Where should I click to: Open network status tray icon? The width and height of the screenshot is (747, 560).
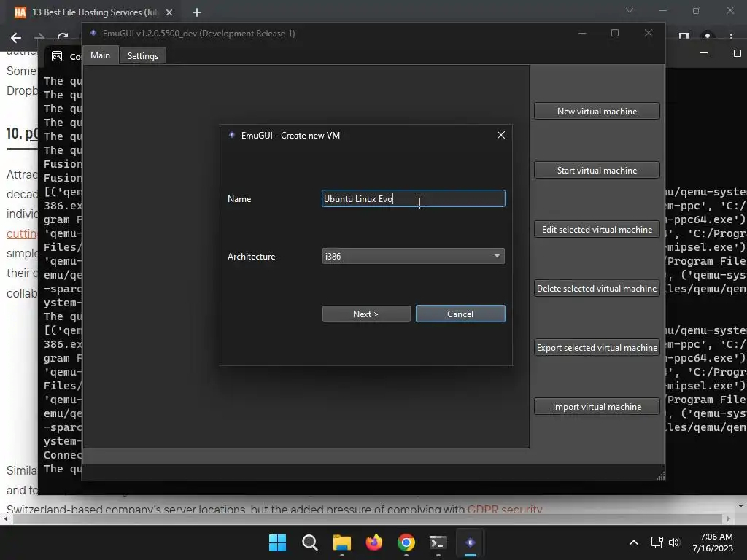tap(657, 542)
